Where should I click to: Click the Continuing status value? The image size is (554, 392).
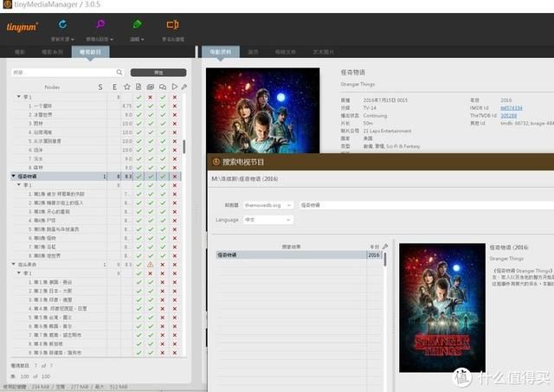pyautogui.click(x=375, y=115)
